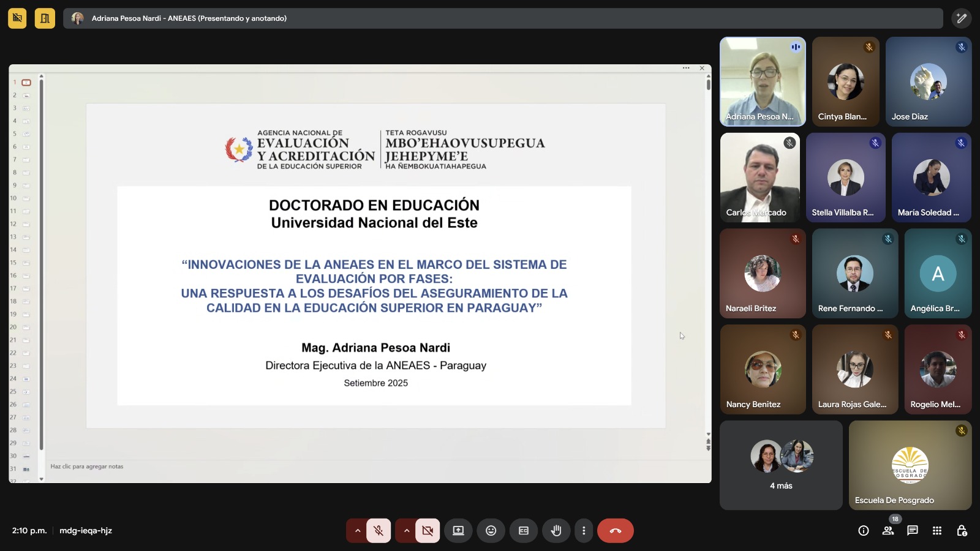Show the 4 más participants tile
The width and height of the screenshot is (980, 551).
[x=781, y=465]
